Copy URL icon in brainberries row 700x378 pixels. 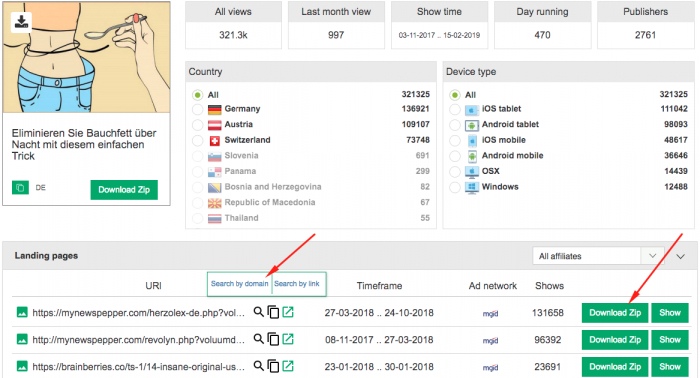pos(273,366)
